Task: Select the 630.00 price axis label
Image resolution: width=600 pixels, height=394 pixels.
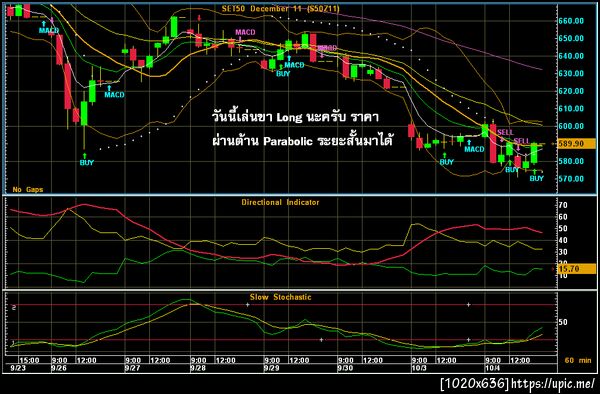Action: (571, 73)
